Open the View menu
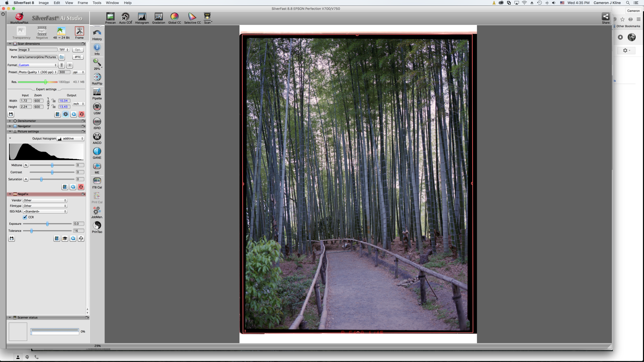The width and height of the screenshot is (644, 362). click(x=69, y=3)
